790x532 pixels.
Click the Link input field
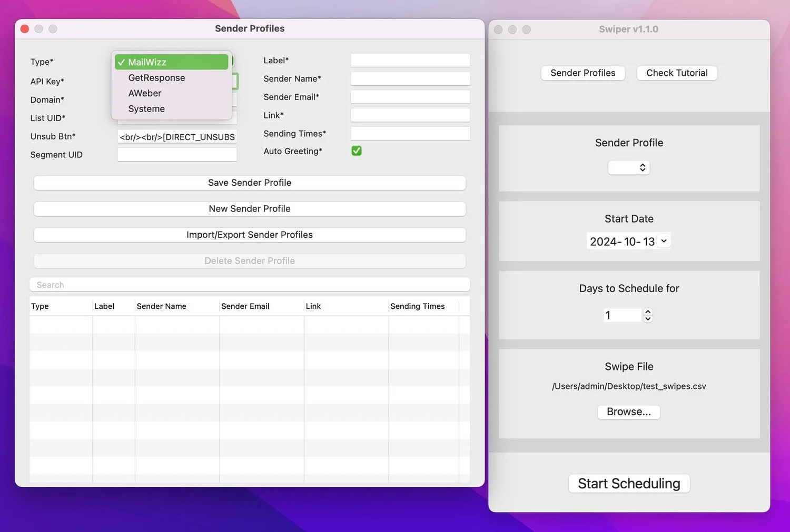pyautogui.click(x=410, y=115)
